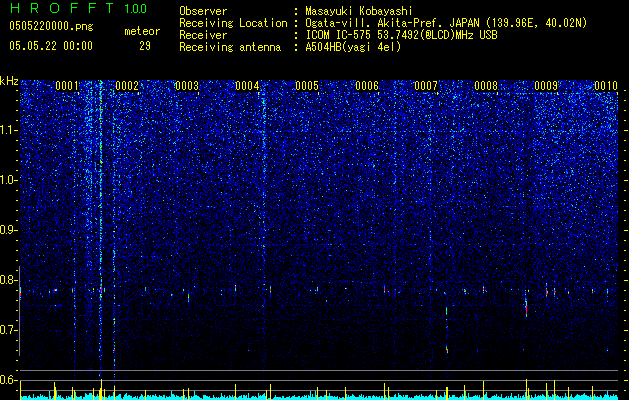Click time marker 0001

67,86
